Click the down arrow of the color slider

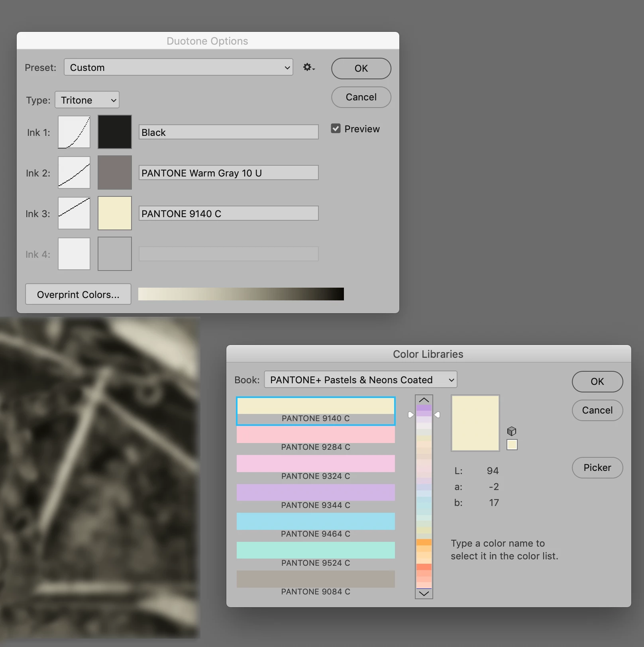[x=424, y=594]
